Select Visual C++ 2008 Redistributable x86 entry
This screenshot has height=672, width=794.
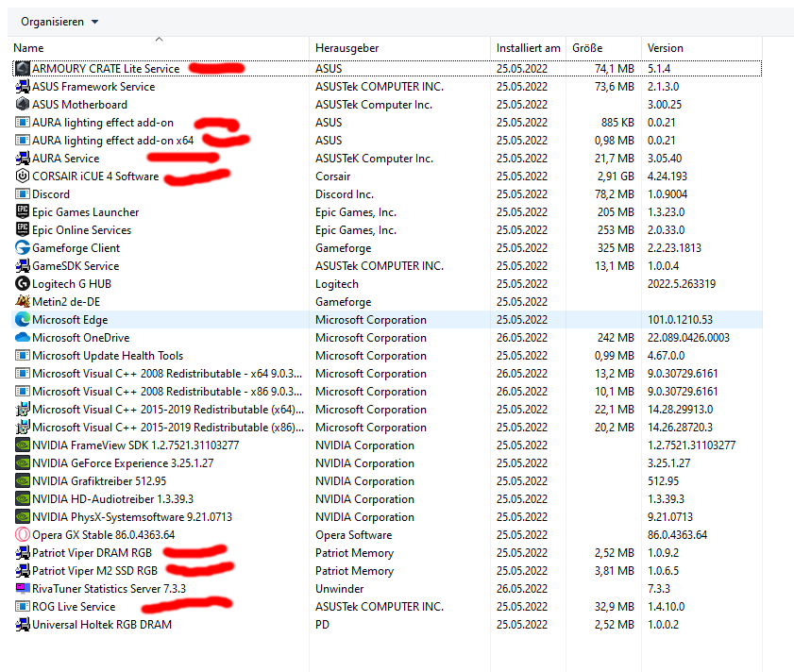pyautogui.click(x=167, y=392)
